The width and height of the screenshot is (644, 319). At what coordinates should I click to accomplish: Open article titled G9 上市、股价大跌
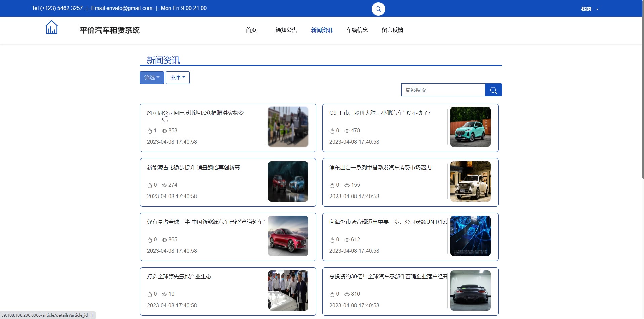[380, 113]
